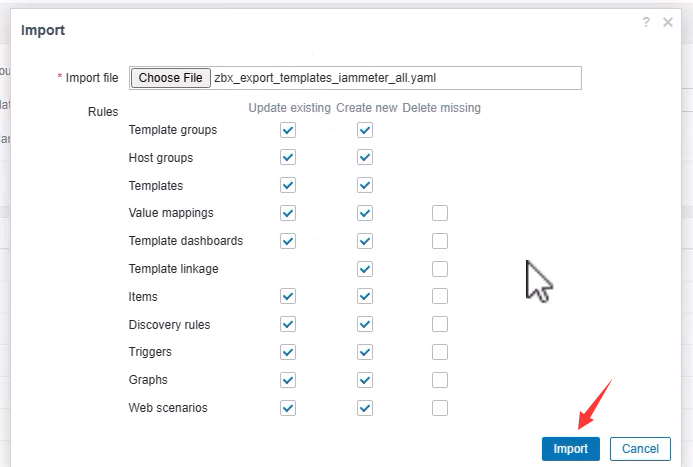The height and width of the screenshot is (467, 693).
Task: Uncheck Create new for Triggers
Action: pos(365,352)
